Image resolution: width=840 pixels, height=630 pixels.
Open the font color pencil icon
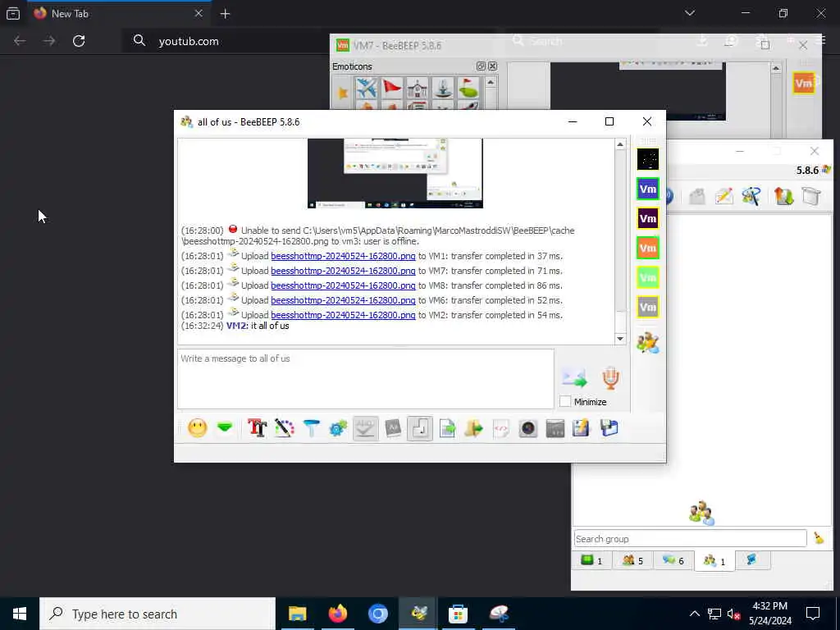(x=284, y=428)
